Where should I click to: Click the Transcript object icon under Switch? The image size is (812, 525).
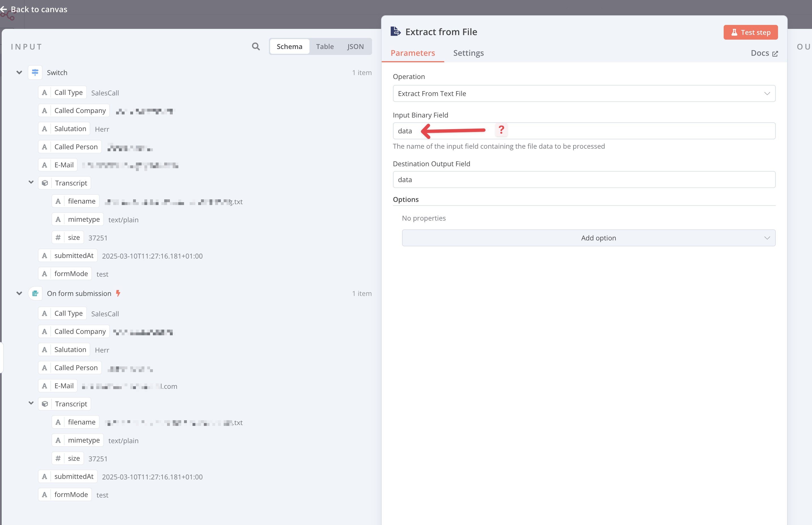(x=45, y=183)
